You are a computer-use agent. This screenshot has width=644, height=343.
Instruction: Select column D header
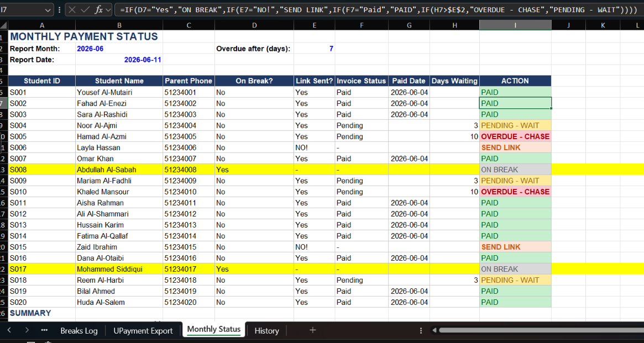[x=254, y=25]
